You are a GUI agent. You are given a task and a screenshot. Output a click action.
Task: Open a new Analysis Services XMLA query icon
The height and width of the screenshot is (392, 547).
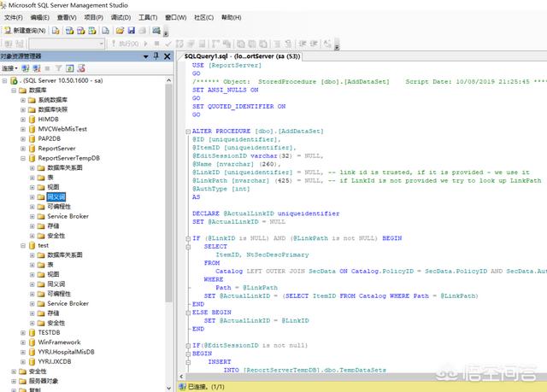[x=92, y=31]
